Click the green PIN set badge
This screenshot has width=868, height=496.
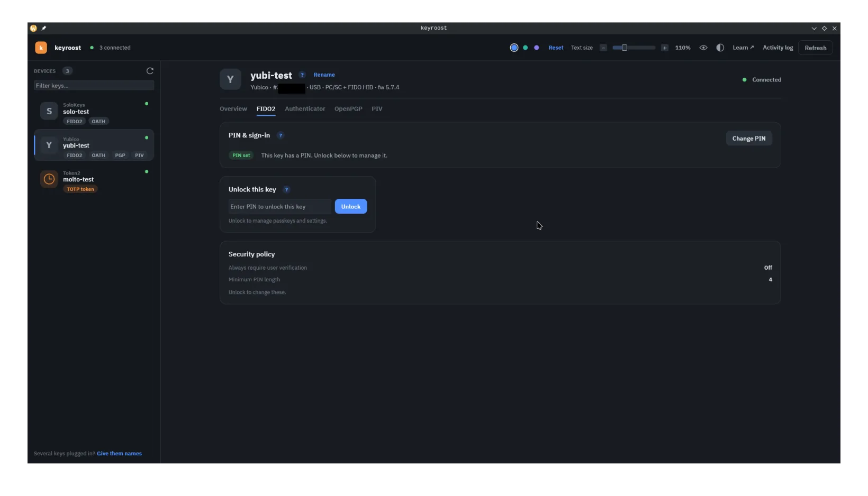click(241, 155)
